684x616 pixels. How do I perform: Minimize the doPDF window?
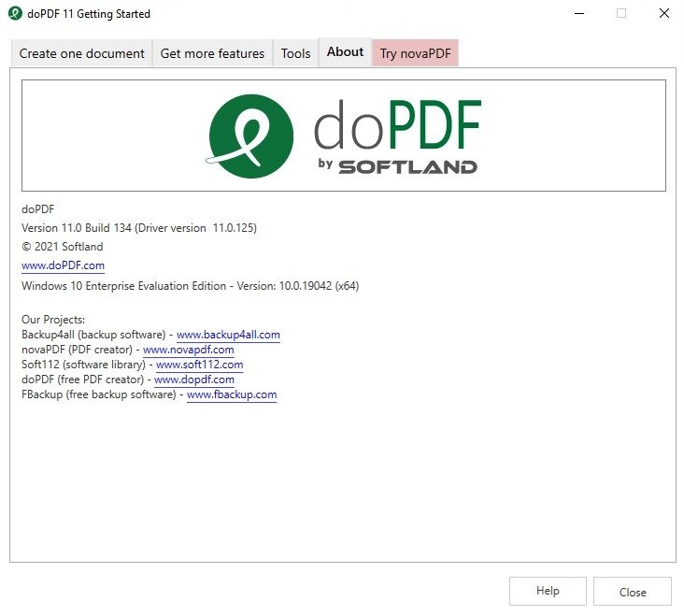click(579, 13)
